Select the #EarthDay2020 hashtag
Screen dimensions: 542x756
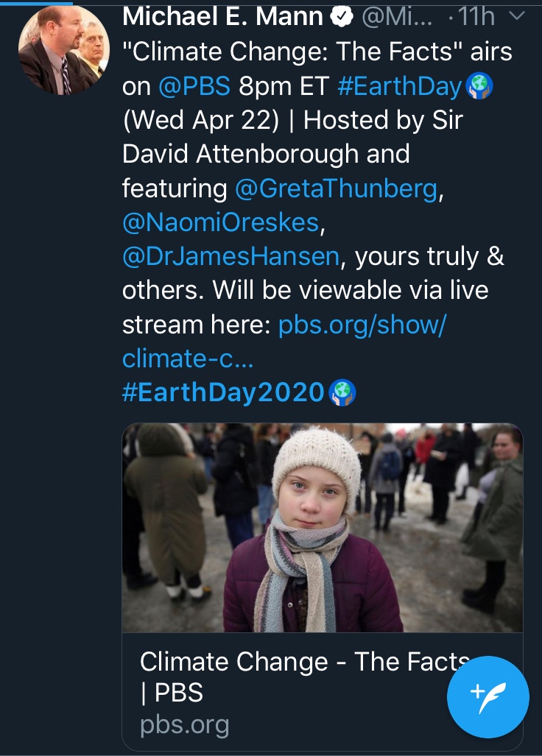click(x=222, y=392)
